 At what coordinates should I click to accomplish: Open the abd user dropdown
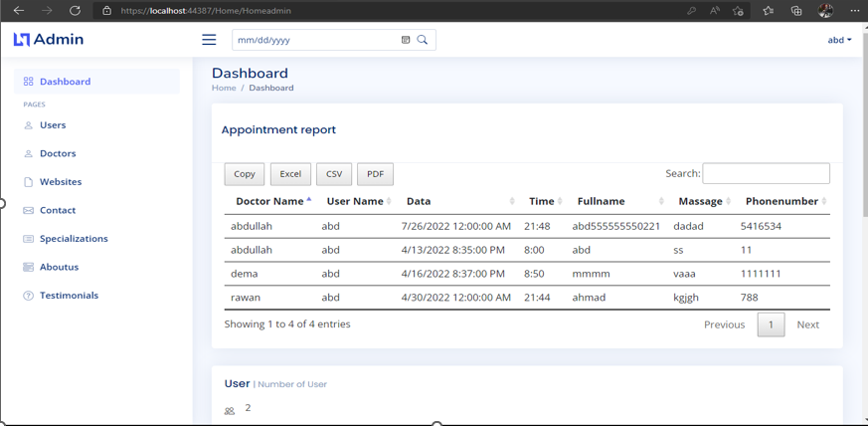(x=839, y=40)
